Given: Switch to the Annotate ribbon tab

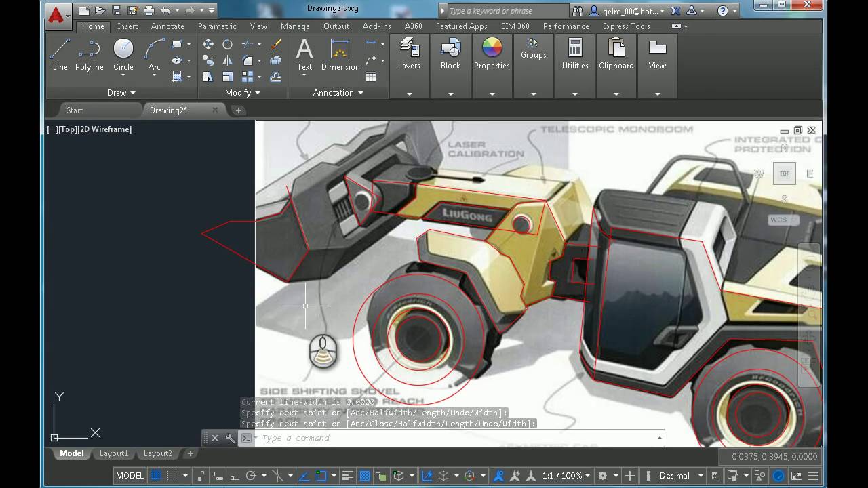Looking at the screenshot, I should (167, 26).
